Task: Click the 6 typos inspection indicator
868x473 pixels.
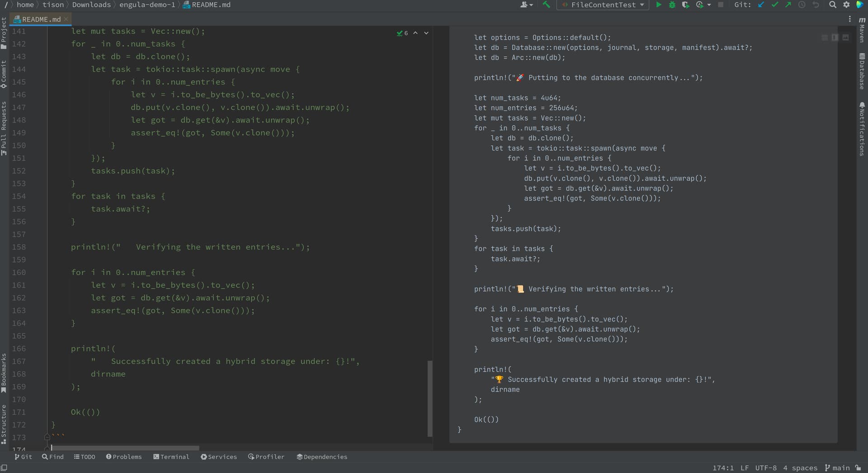Action: pos(402,33)
